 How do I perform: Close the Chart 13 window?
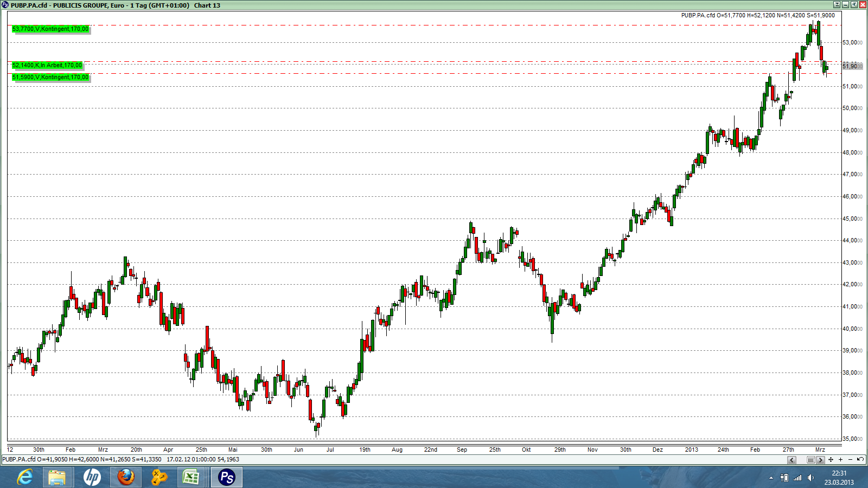pos(863,4)
